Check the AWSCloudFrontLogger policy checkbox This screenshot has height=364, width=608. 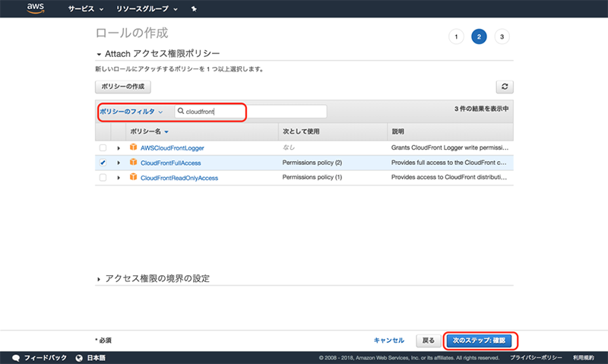point(103,147)
